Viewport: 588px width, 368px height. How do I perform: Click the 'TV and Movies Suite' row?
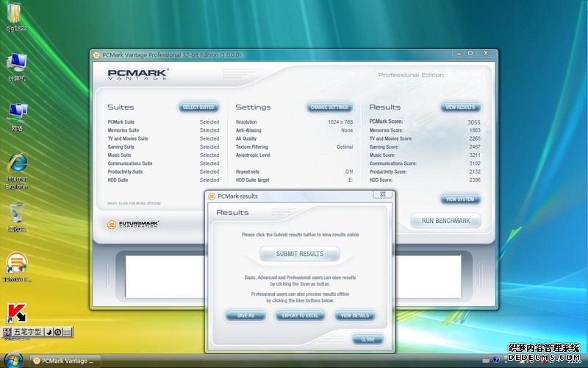163,138
